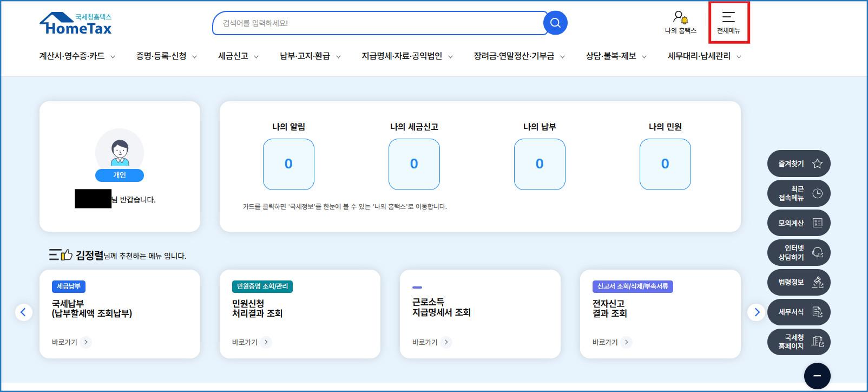Image resolution: width=868 pixels, height=392 pixels.
Task: Click 나의 홈택스 text label
Action: point(680,31)
